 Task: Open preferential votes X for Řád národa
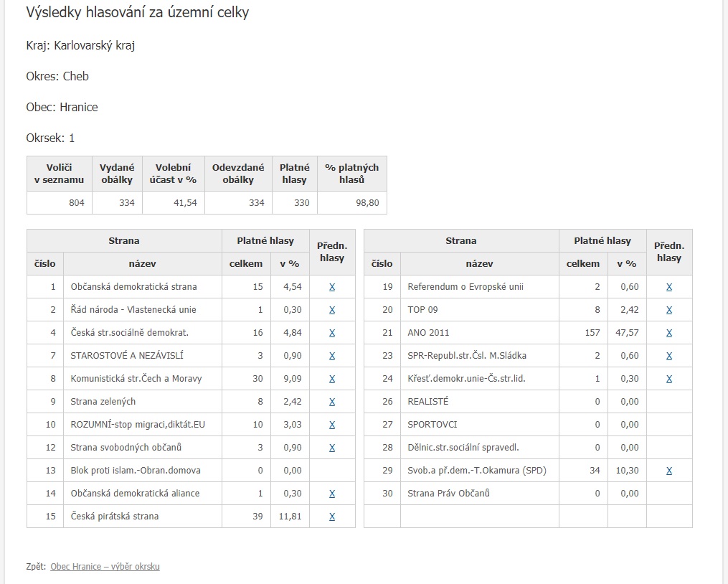(332, 310)
